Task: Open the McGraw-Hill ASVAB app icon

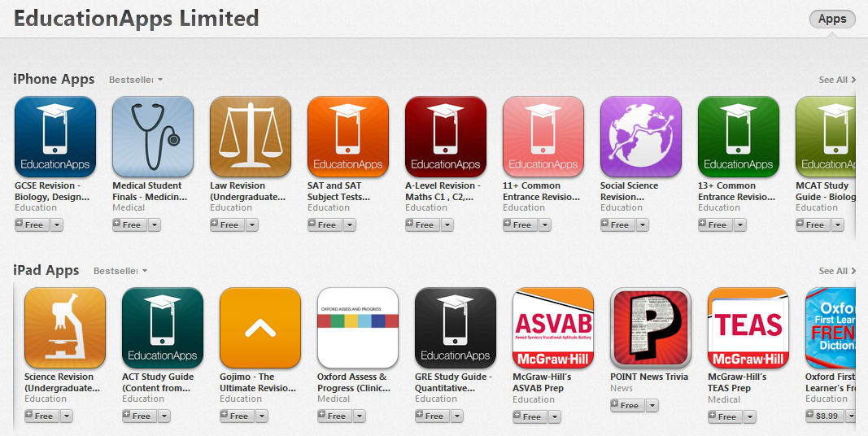Action: click(x=553, y=328)
